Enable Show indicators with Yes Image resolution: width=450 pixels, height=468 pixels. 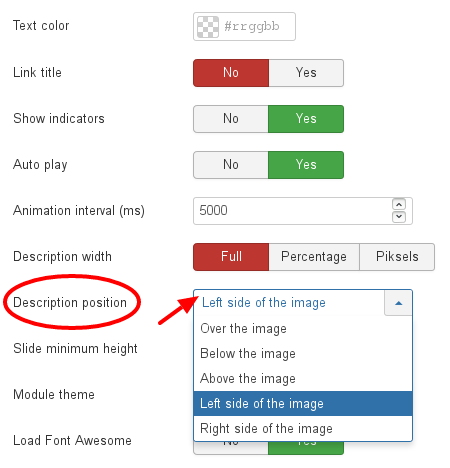tap(306, 119)
